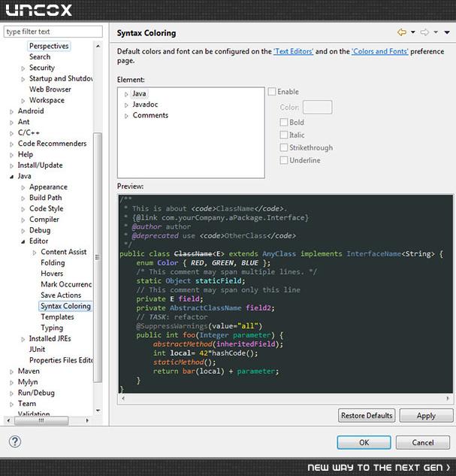Toggle the Underline checkbox

click(284, 160)
